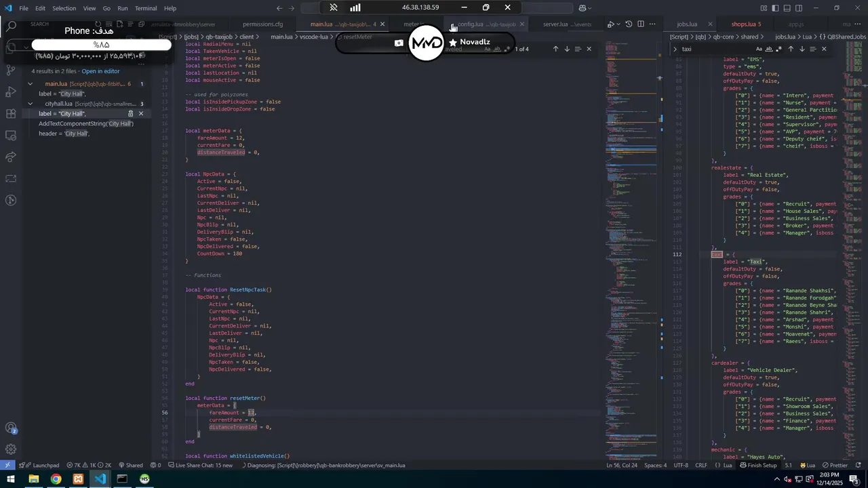Toggle Use Regular Expression in taxi find widget
Image resolution: width=868 pixels, height=488 pixels.
click(x=778, y=49)
